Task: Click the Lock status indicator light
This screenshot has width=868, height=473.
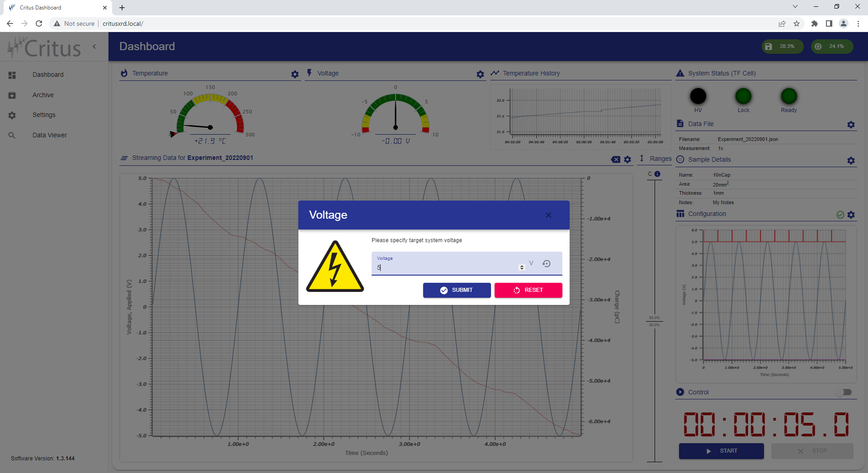Action: tap(743, 96)
